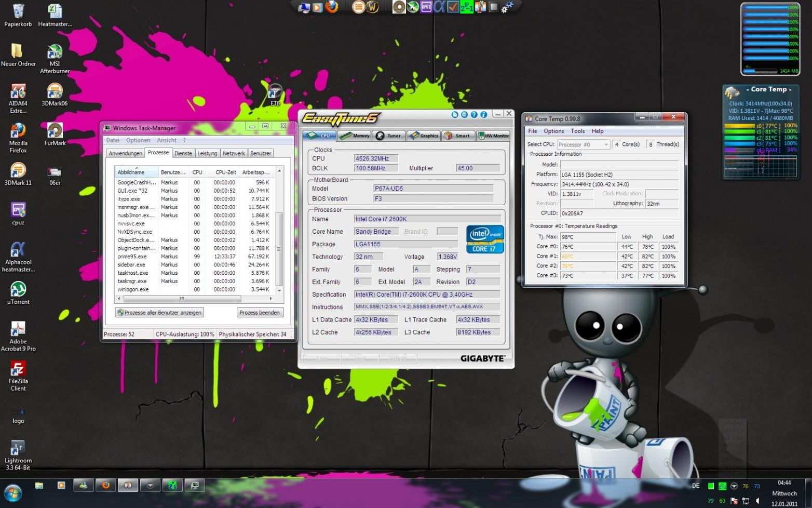This screenshot has height=508, width=812.
Task: Open the Tools menu in Core Temp
Action: 578,131
